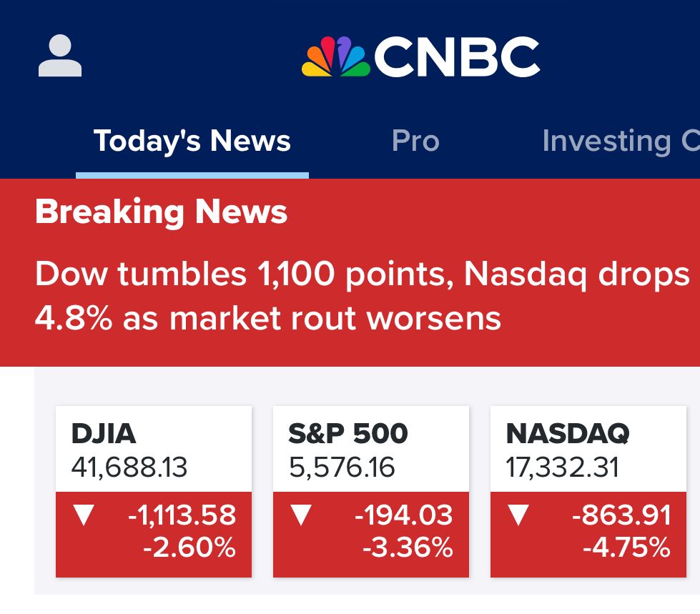The width and height of the screenshot is (700, 614).
Task: Click the NASDAQ value 17,332.31
Action: tap(562, 468)
